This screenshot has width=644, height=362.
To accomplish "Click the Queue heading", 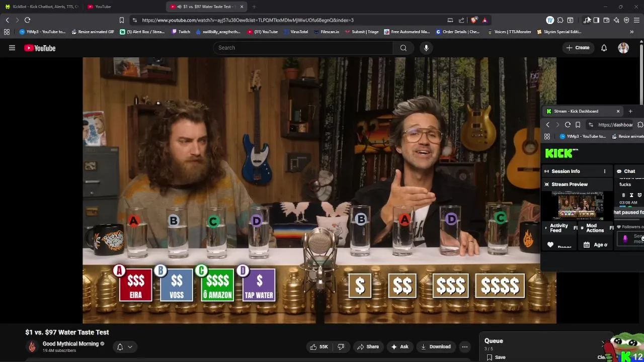I will point(494,341).
